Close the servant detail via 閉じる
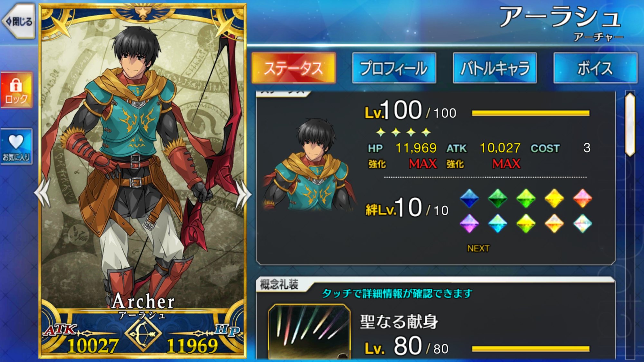The image size is (644, 362). [x=19, y=21]
